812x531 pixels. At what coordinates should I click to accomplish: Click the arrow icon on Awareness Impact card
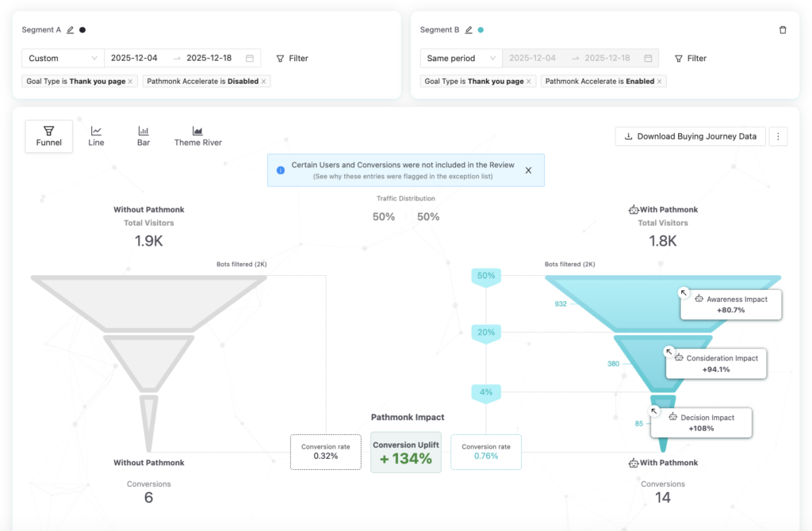684,292
